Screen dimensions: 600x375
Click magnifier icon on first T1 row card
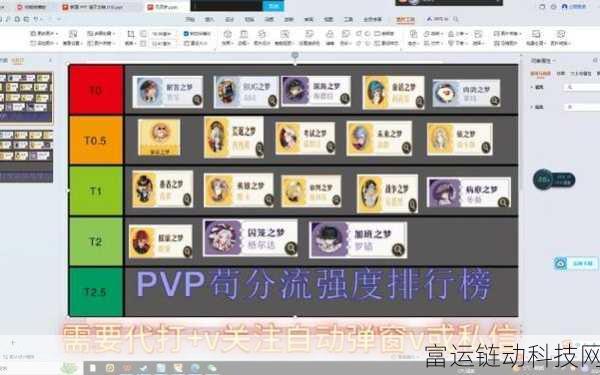[187, 199]
